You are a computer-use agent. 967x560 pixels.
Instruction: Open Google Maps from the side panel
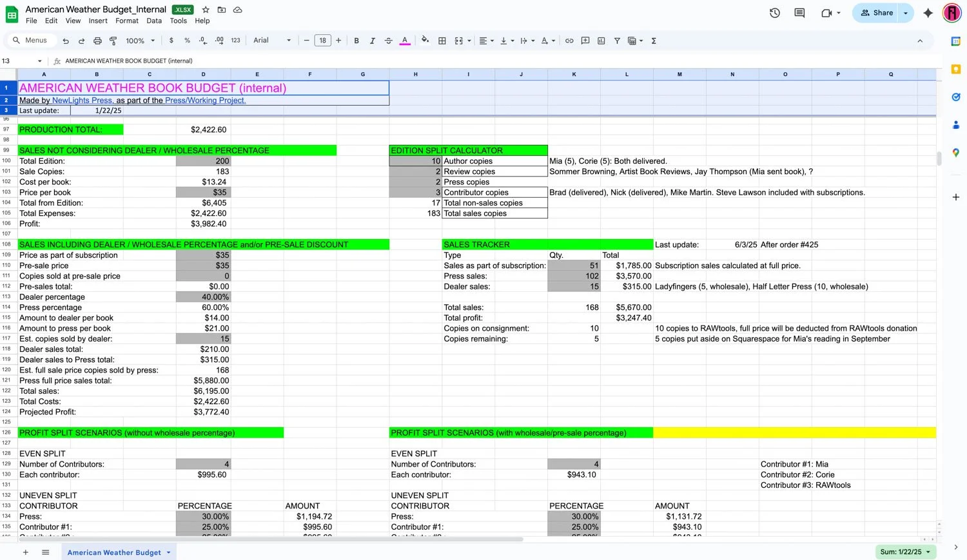956,152
